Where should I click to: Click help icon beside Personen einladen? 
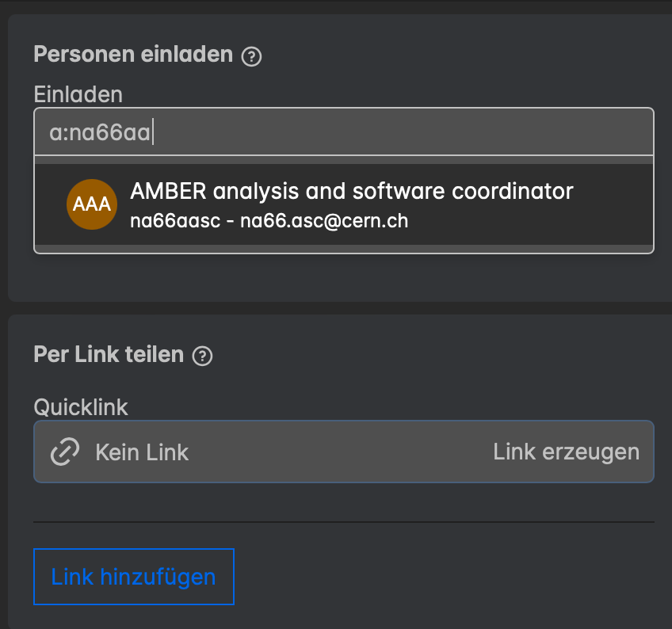(251, 56)
